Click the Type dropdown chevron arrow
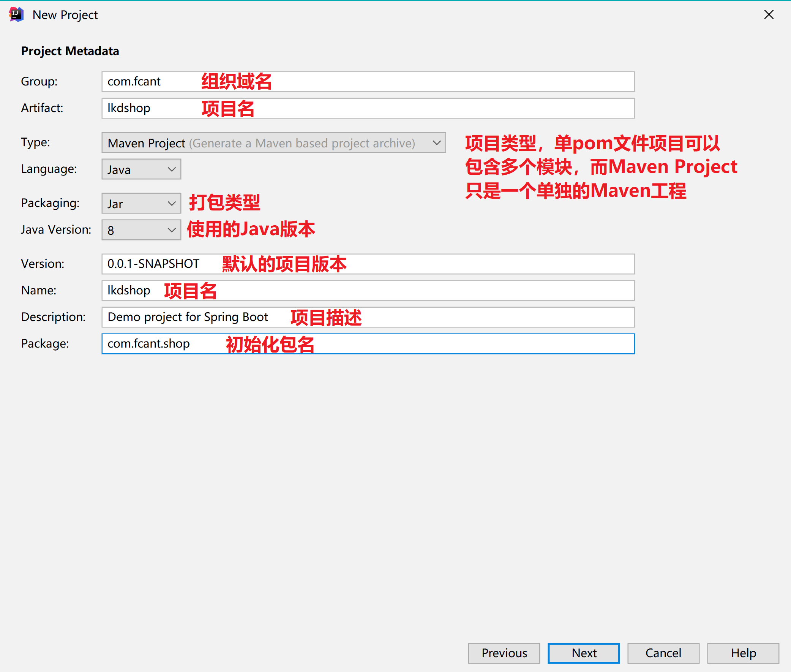 pos(436,143)
